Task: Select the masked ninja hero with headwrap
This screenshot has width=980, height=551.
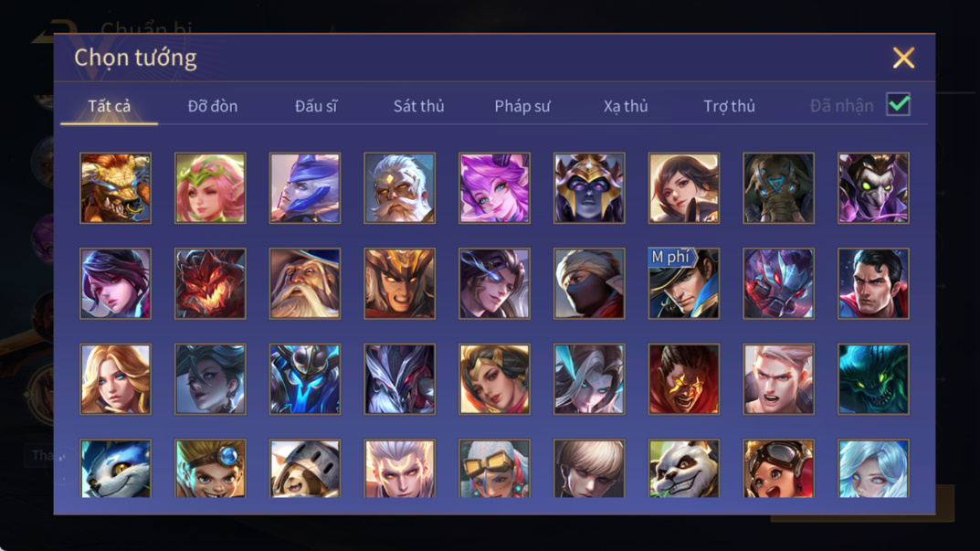Action: pyautogui.click(x=589, y=283)
